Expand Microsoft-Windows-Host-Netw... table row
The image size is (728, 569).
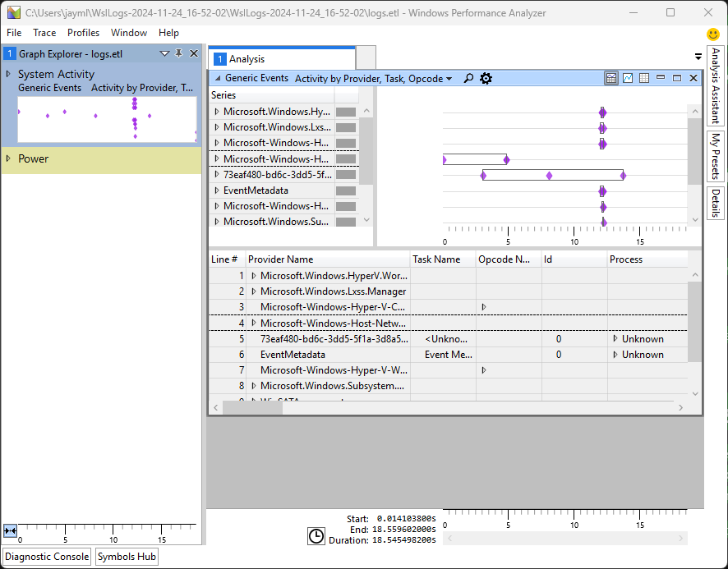coord(254,323)
